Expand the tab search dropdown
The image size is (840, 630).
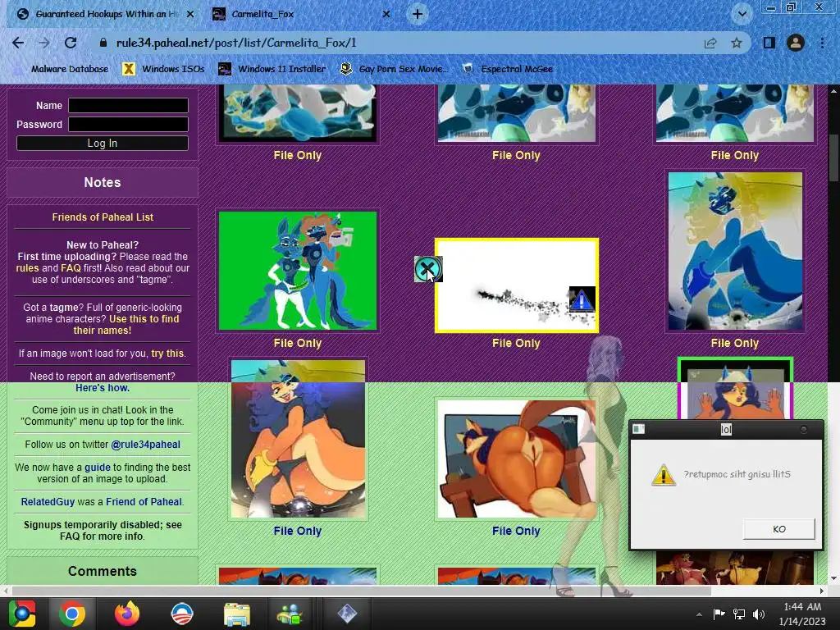742,14
